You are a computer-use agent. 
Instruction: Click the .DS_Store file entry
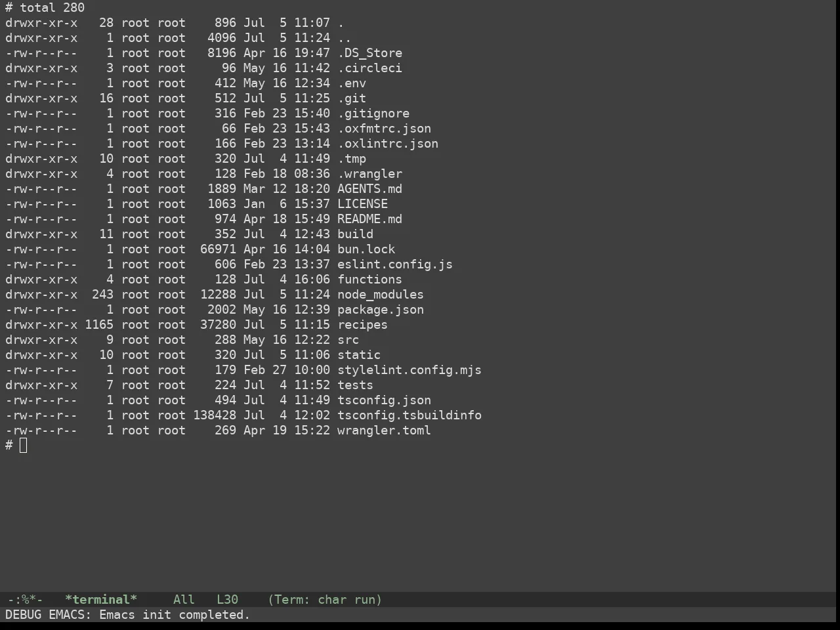click(369, 53)
